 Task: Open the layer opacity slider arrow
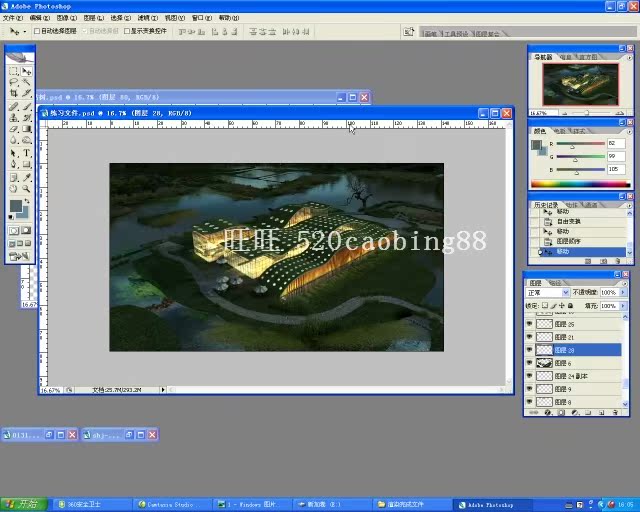pyautogui.click(x=623, y=292)
